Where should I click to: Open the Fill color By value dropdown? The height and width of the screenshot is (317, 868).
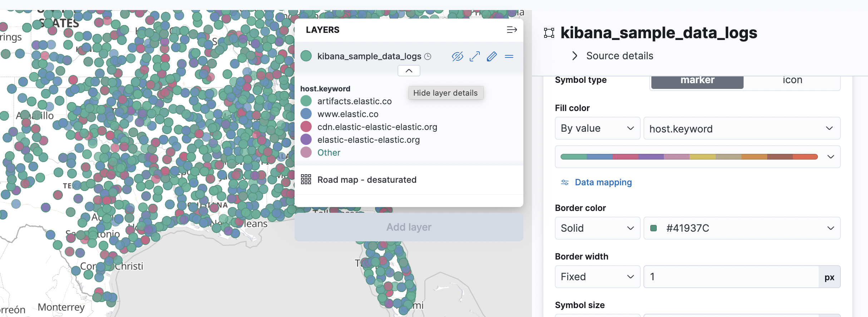click(597, 128)
